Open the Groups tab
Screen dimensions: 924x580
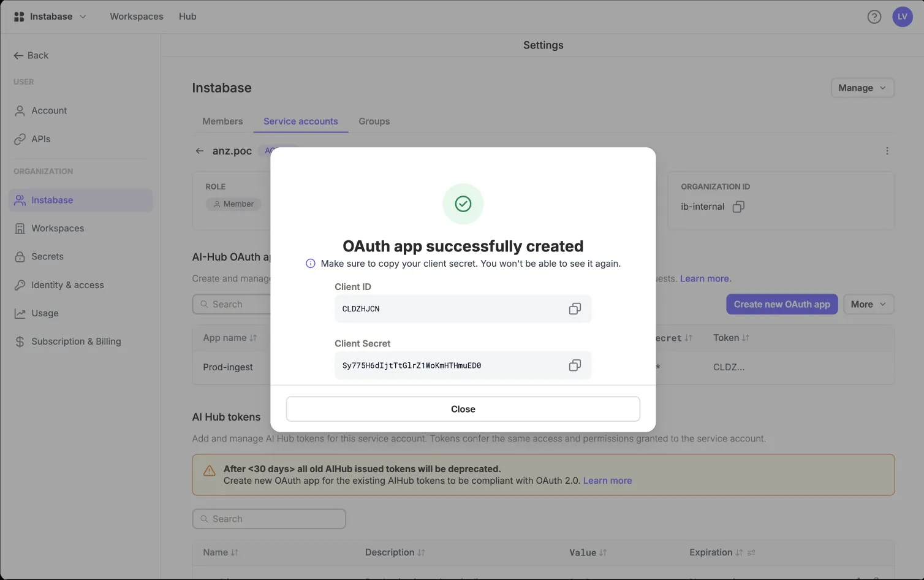pyautogui.click(x=374, y=121)
